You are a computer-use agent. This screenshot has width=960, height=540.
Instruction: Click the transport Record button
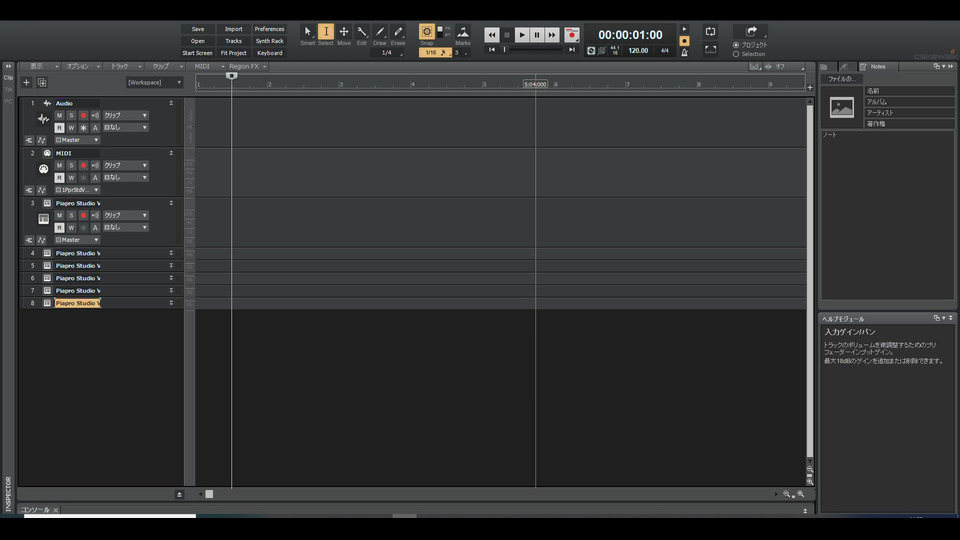(x=572, y=35)
